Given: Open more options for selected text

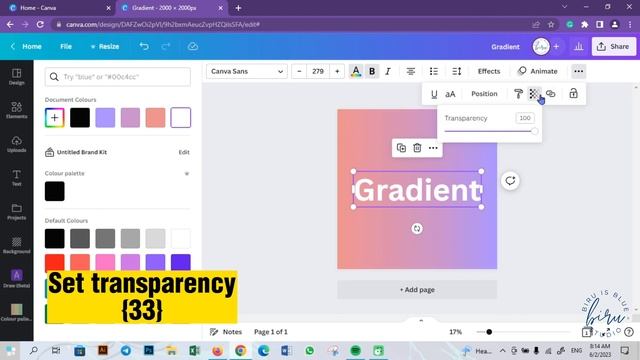Looking at the screenshot, I should 433,148.
